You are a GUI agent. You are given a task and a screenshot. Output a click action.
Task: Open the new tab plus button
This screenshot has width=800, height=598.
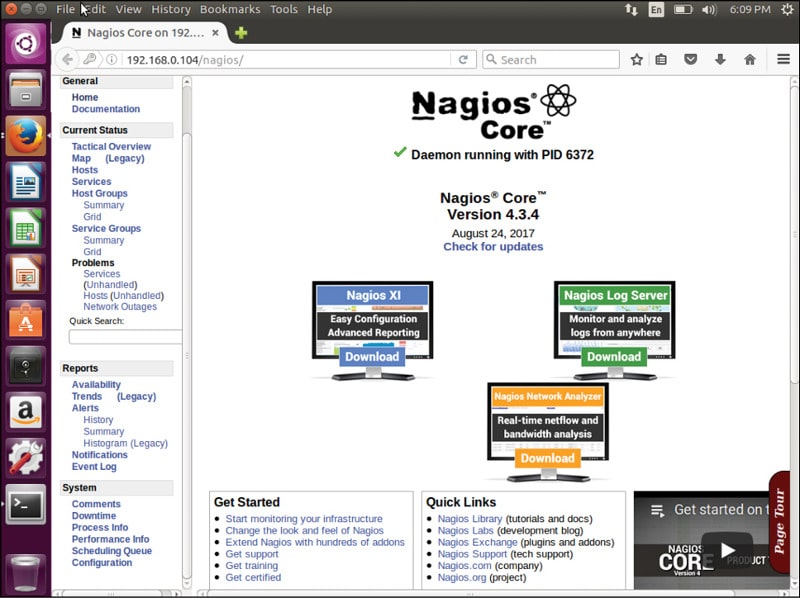point(241,33)
